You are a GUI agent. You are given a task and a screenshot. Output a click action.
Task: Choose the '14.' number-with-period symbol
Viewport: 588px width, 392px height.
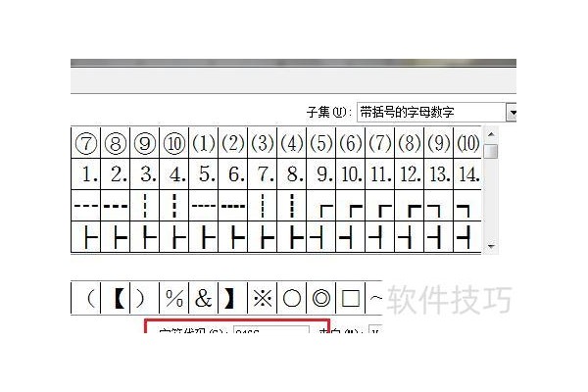click(467, 174)
